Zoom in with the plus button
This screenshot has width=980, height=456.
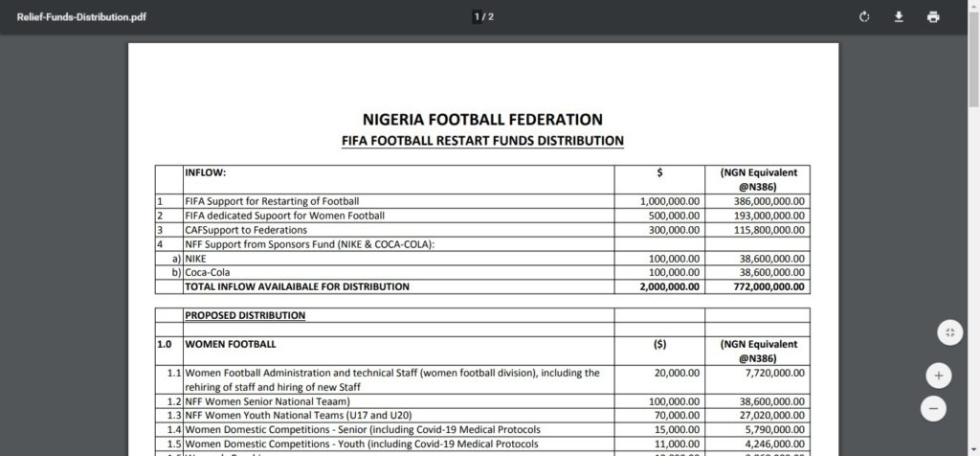click(x=939, y=375)
